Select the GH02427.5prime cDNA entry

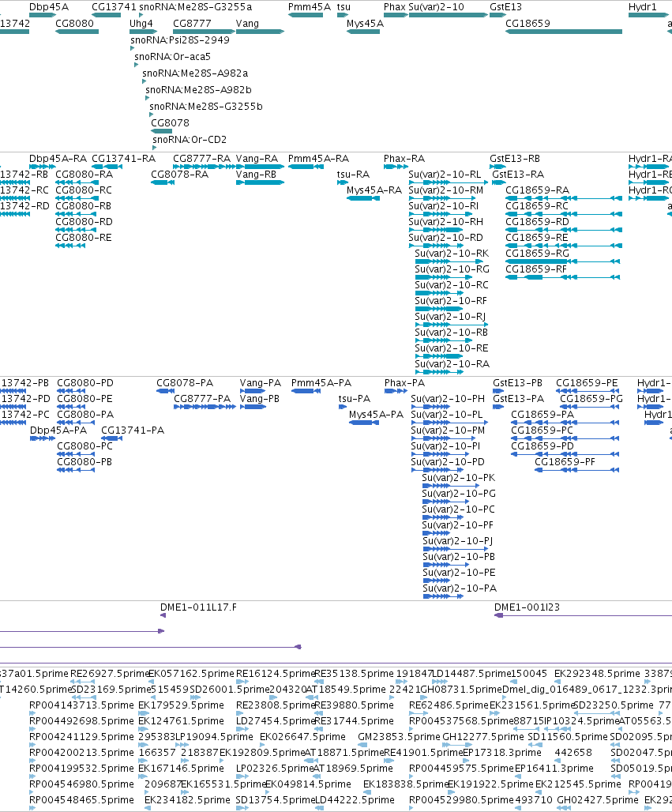[598, 800]
